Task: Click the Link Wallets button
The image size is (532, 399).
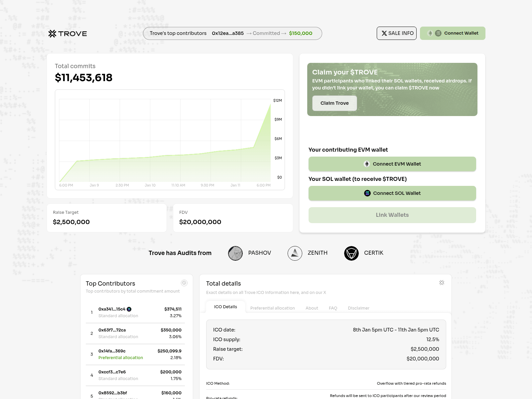Action: pos(392,215)
